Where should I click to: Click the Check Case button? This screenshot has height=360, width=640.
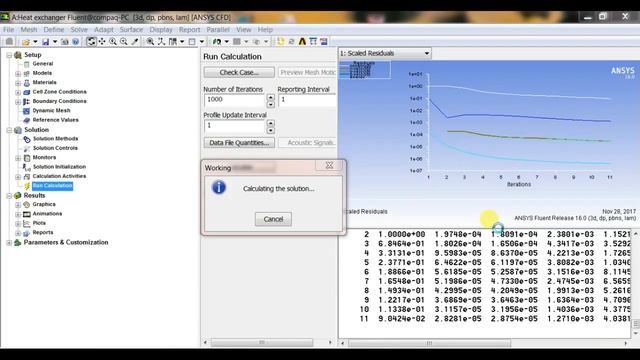pyautogui.click(x=239, y=73)
